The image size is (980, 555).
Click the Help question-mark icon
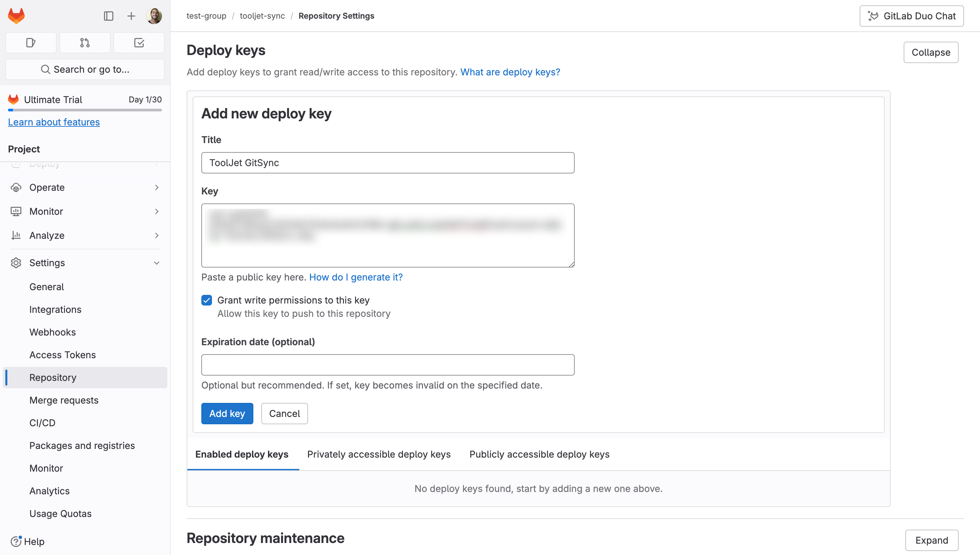click(16, 541)
